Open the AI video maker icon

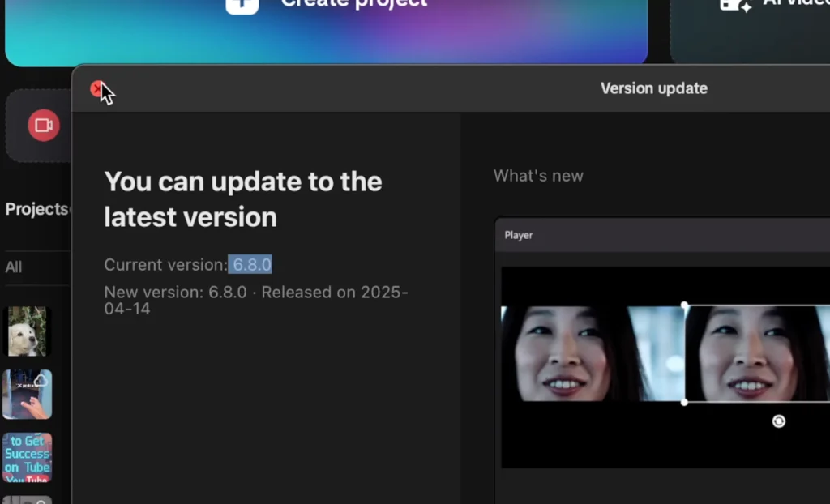(736, 6)
